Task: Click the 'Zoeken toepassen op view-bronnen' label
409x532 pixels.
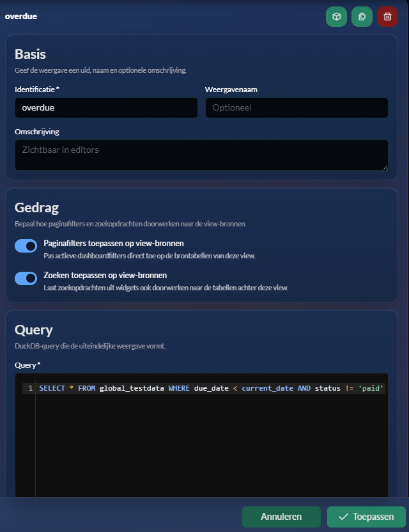Action: (105, 275)
